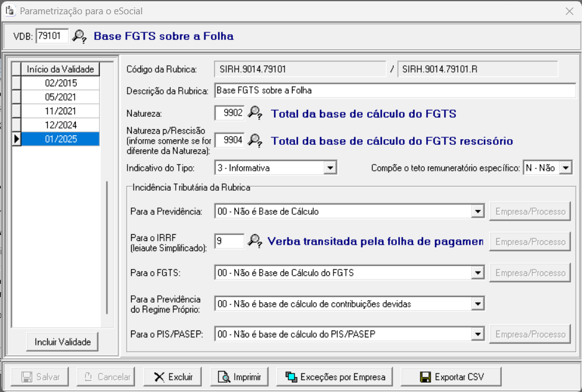Click the Excluir button
The height and width of the screenshot is (392, 582).
pyautogui.click(x=173, y=376)
